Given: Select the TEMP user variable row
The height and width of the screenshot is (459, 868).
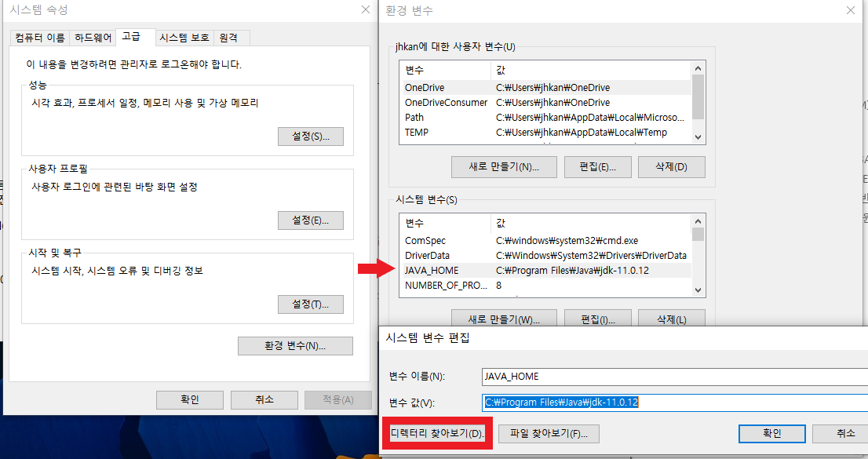Looking at the screenshot, I should pyautogui.click(x=545, y=133).
